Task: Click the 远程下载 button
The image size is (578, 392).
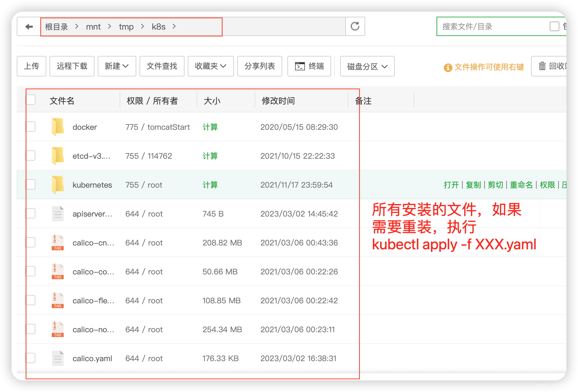Action: (72, 66)
